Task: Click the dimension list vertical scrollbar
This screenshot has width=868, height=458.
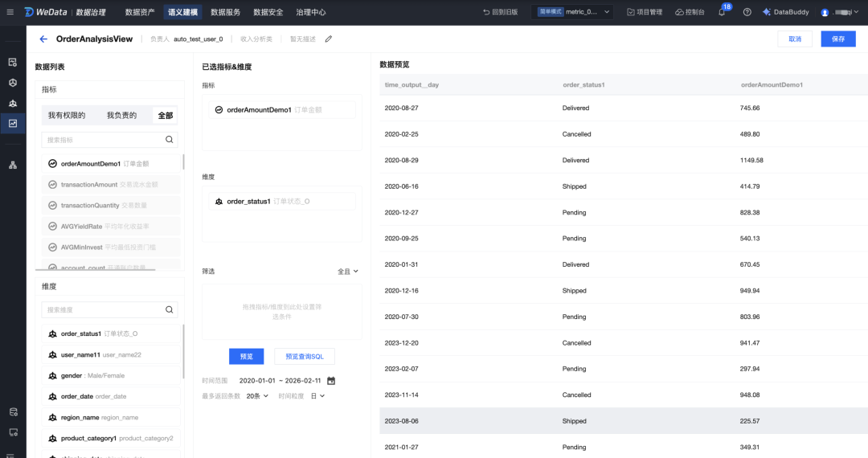Action: pyautogui.click(x=183, y=351)
